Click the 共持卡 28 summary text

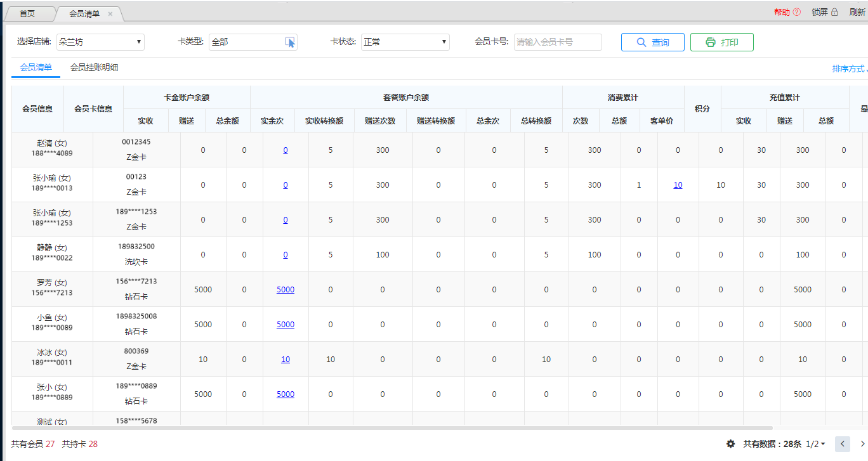pyautogui.click(x=79, y=444)
